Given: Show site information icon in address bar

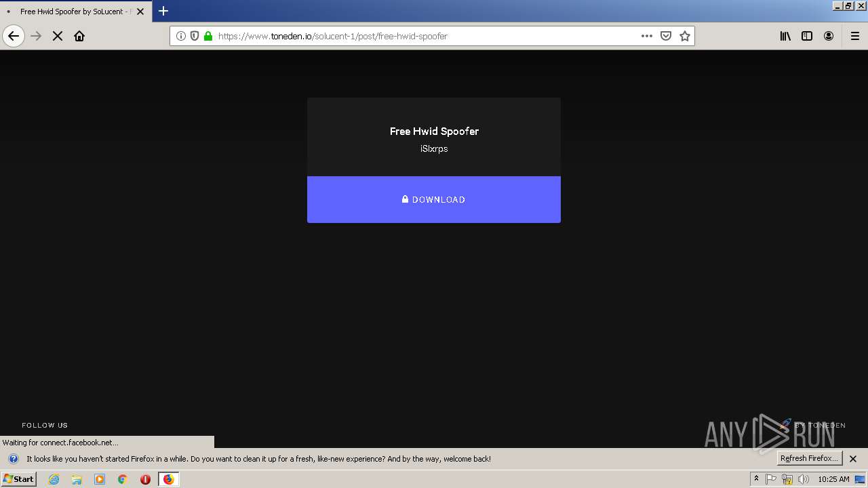Looking at the screenshot, I should click(x=181, y=36).
